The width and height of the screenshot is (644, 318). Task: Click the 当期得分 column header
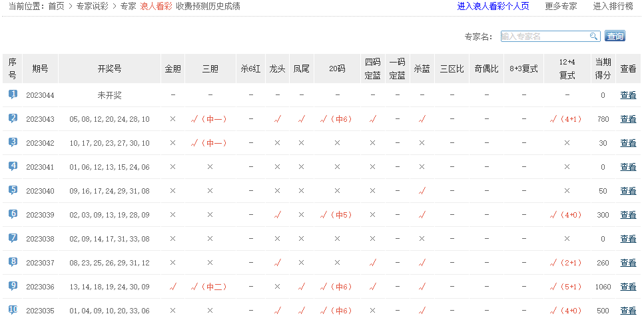pyautogui.click(x=603, y=69)
